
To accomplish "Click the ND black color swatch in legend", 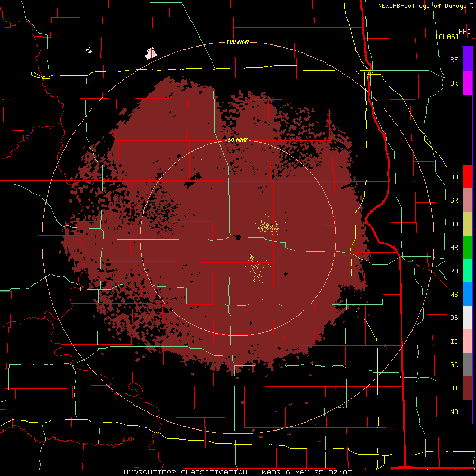I will tap(467, 411).
